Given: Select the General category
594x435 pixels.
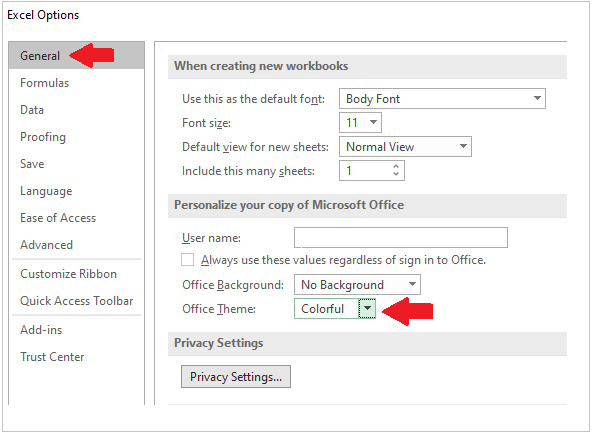Looking at the screenshot, I should tap(76, 56).
